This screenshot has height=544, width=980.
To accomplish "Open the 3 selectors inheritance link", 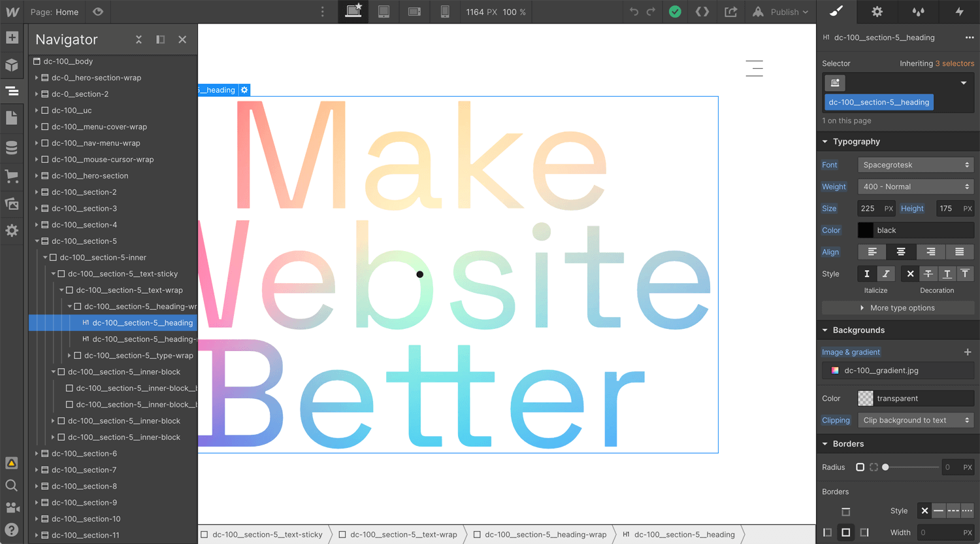I will [x=955, y=63].
